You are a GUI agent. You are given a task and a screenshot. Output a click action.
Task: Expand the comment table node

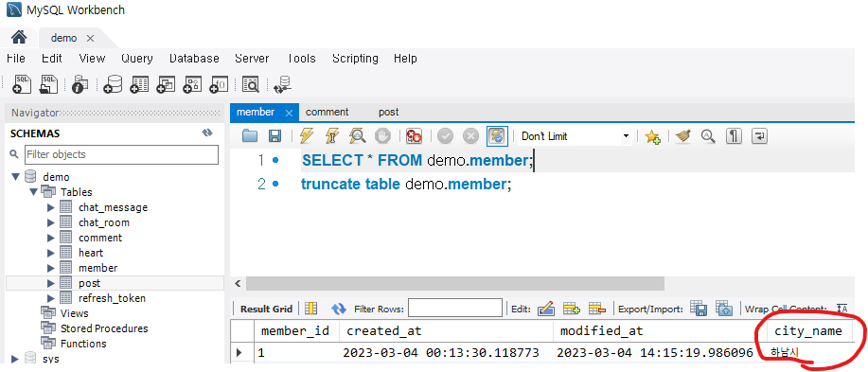(x=51, y=238)
